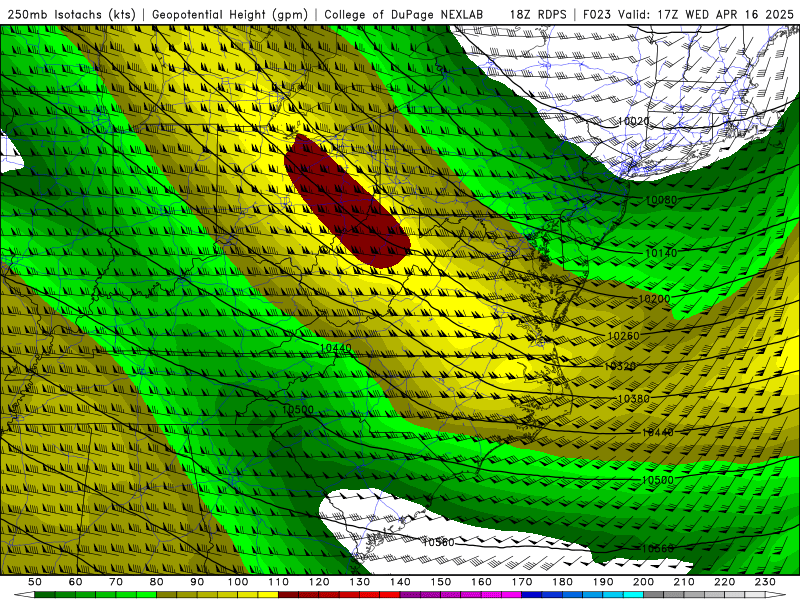Click the colorbar value 180
Screen dimensions: 800x600
click(562, 582)
